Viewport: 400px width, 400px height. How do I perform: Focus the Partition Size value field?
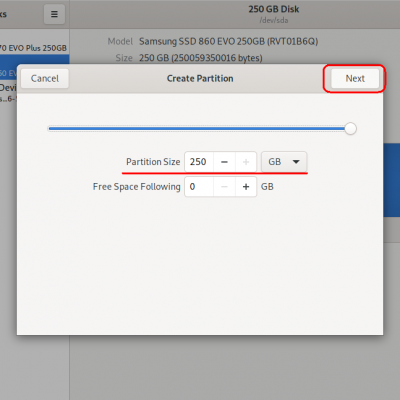(199, 162)
